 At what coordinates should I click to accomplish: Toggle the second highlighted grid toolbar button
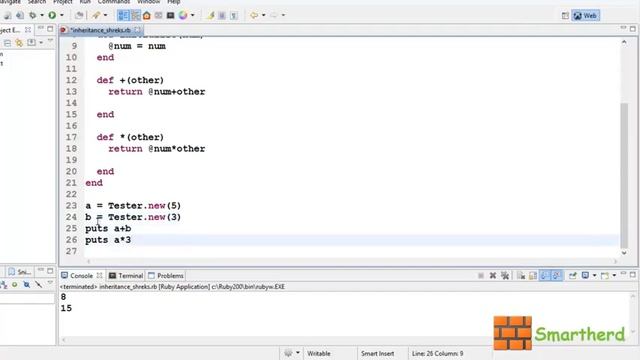(136, 16)
